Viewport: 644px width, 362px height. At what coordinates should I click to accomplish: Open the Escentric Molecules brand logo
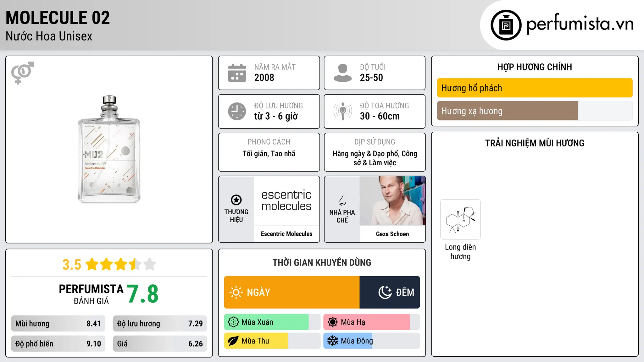286,200
